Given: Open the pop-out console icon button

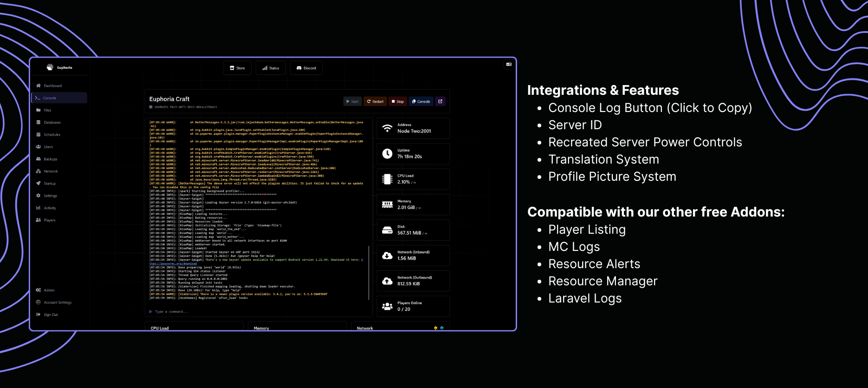Looking at the screenshot, I should [x=440, y=101].
